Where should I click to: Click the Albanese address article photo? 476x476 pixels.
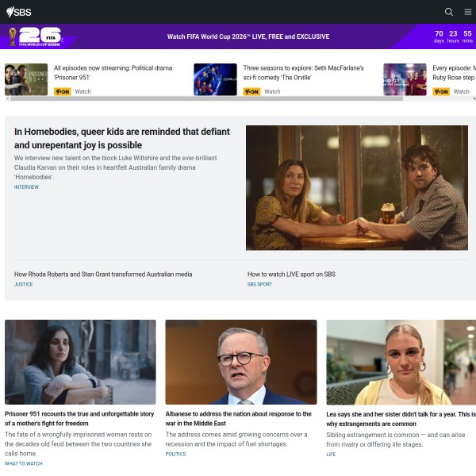tap(240, 362)
